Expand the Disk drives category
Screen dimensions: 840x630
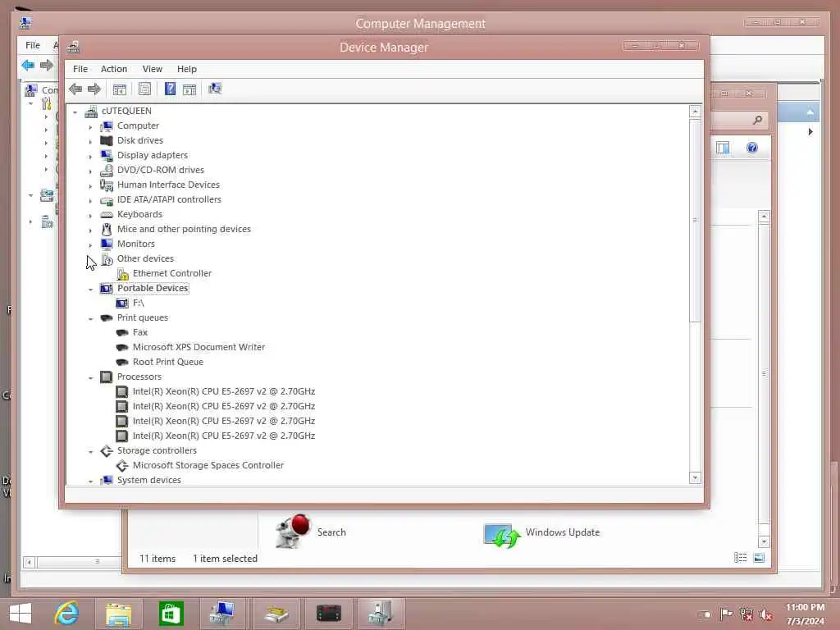tap(90, 142)
